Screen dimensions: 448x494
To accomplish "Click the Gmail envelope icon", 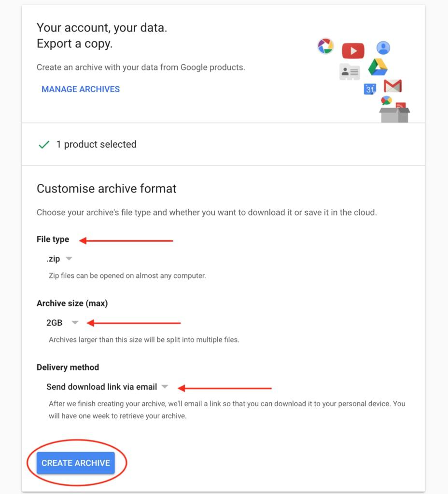I will tap(392, 86).
